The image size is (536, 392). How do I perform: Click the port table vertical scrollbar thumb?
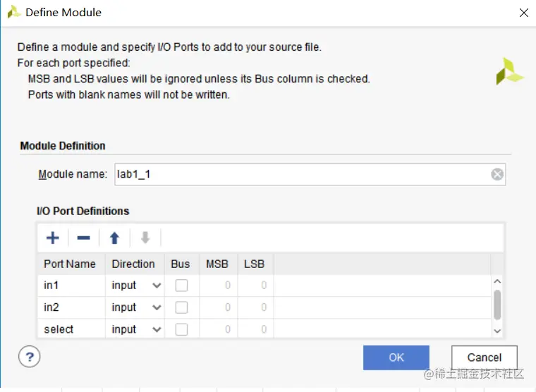point(497,305)
